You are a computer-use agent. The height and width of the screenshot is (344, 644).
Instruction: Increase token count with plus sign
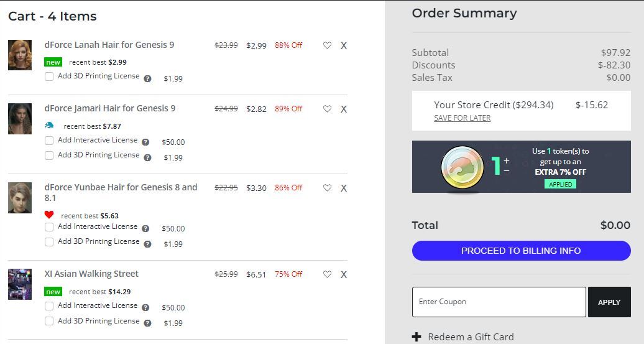[x=507, y=160]
